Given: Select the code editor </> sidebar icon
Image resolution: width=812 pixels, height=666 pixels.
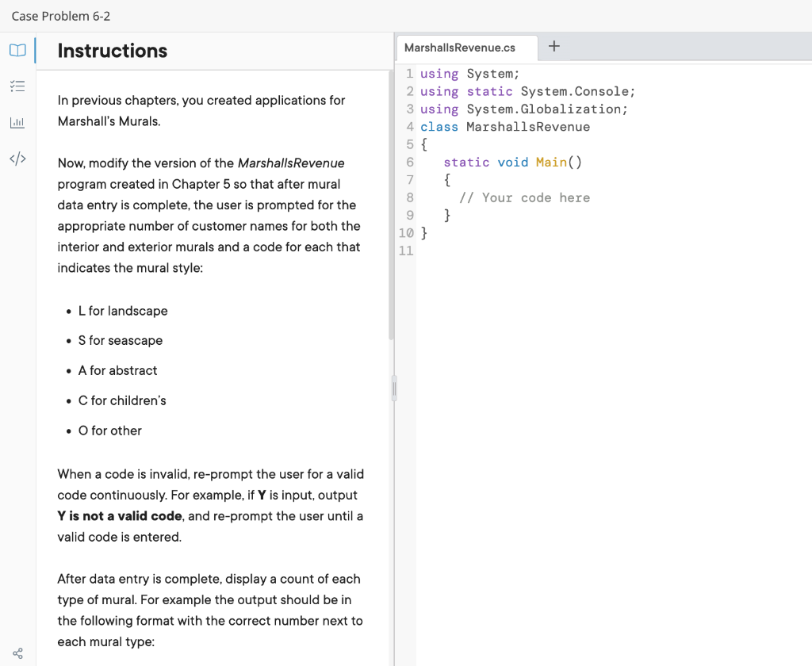Looking at the screenshot, I should 17,159.
